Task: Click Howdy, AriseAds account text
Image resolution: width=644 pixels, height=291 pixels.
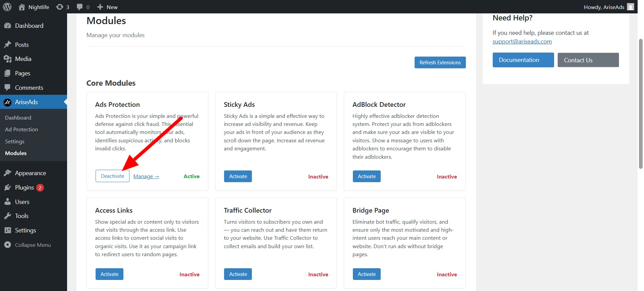Action: [604, 7]
